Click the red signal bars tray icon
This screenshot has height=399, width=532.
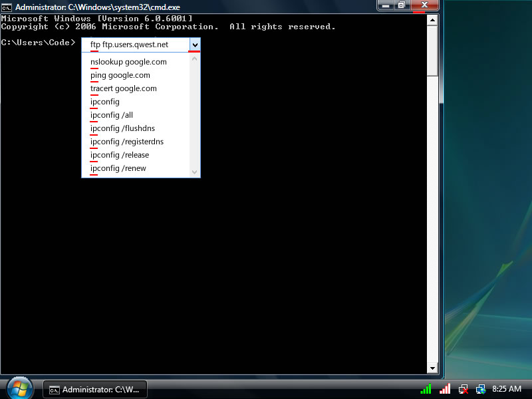point(446,389)
